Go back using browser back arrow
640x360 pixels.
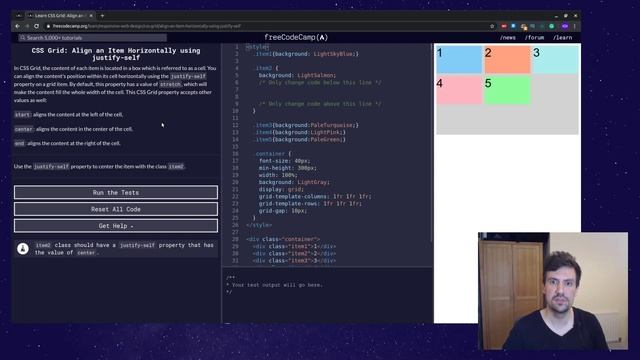18,26
